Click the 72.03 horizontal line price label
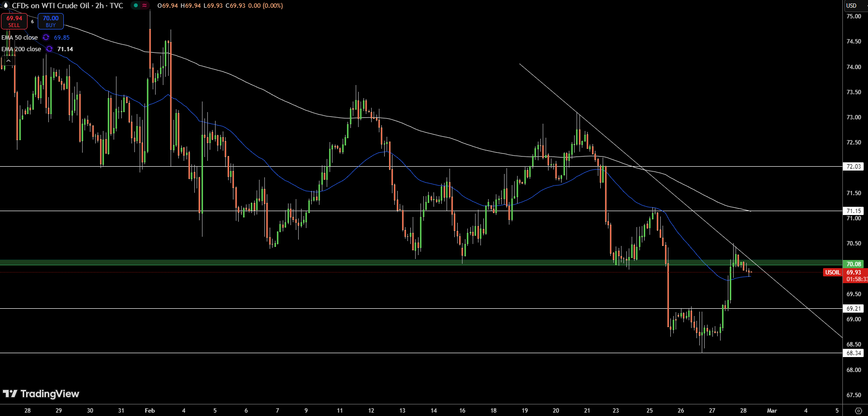 point(854,167)
